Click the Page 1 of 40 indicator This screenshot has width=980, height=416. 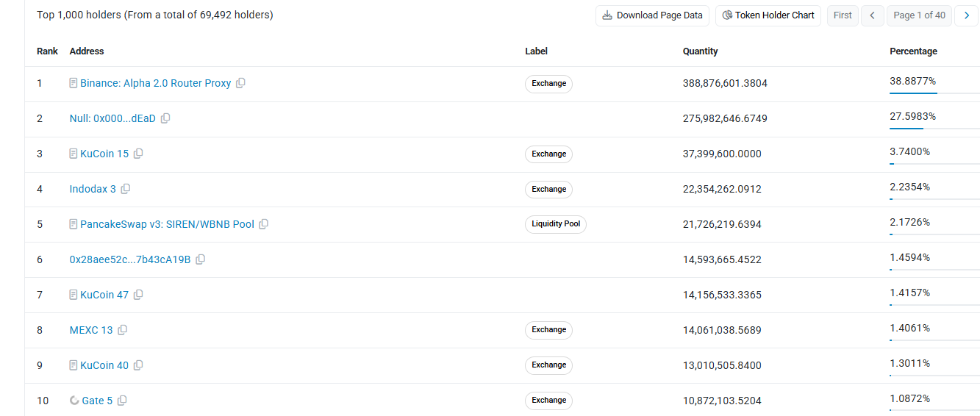click(x=919, y=15)
